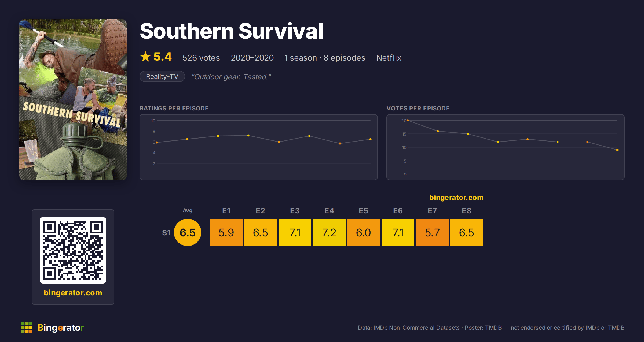Select episode E5 rating tile 6.0
644x342 pixels.
(364, 232)
